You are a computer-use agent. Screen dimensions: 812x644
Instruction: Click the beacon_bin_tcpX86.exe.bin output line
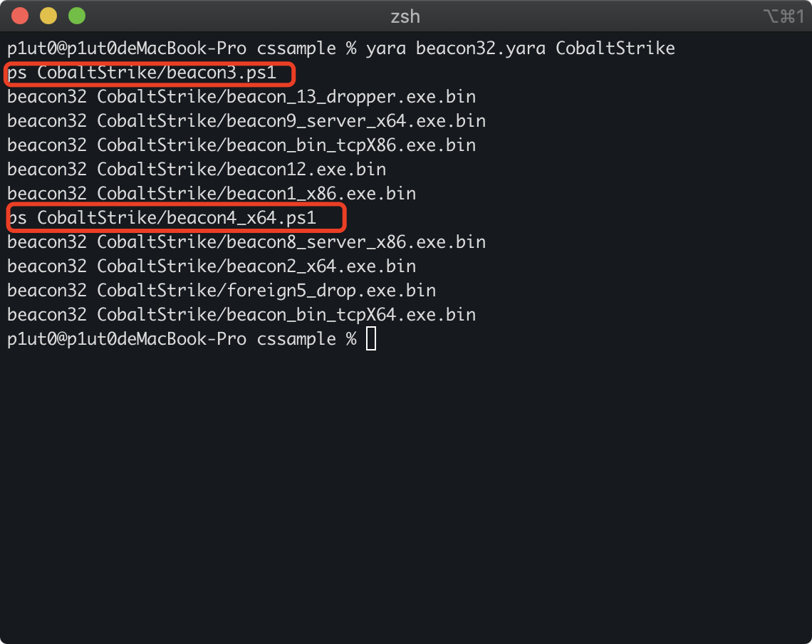[x=241, y=145]
